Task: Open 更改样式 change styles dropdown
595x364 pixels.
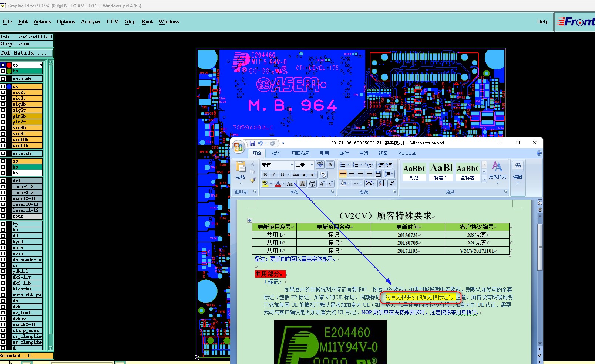Action: 498,172
